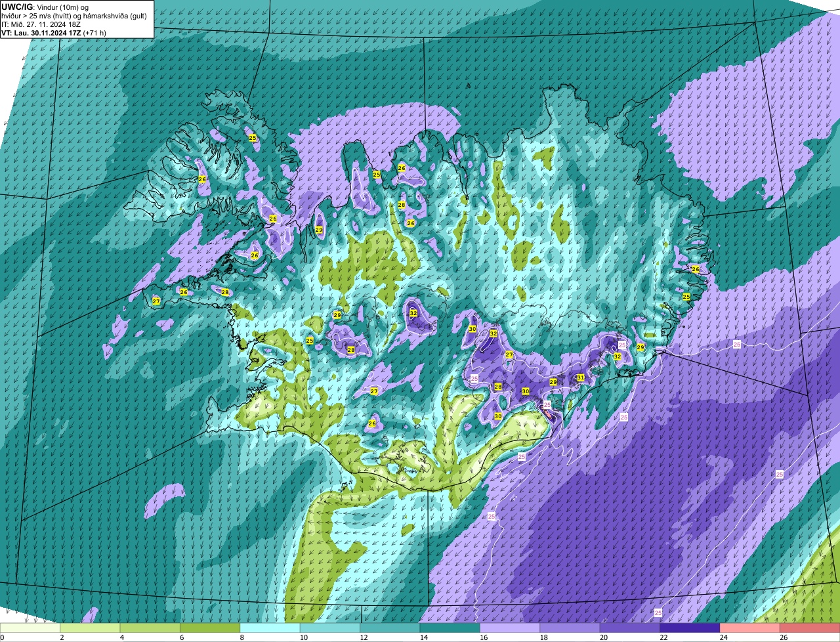Click the legend scale value "8"
This screenshot has width=840, height=642.
(241, 637)
